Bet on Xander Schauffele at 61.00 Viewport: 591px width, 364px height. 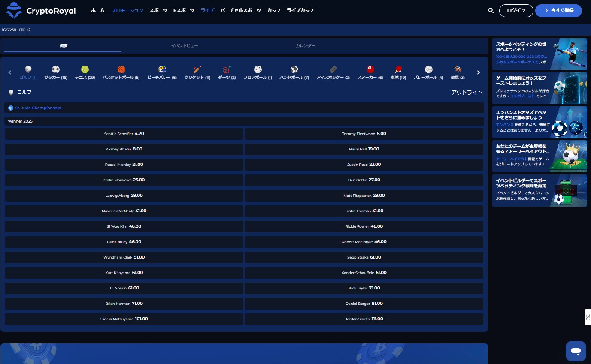(x=364, y=273)
